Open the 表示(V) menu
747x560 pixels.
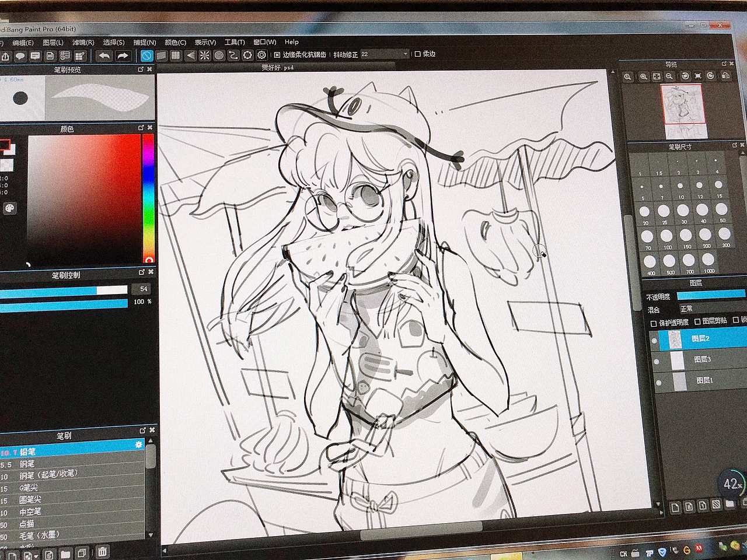click(205, 42)
